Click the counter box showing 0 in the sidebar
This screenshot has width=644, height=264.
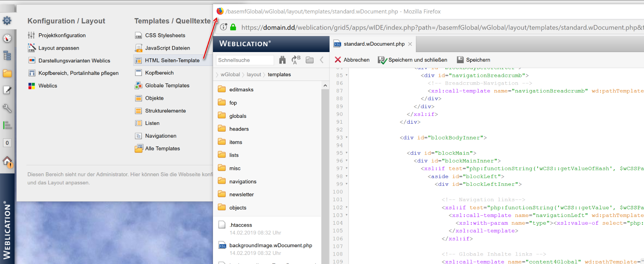click(7, 143)
